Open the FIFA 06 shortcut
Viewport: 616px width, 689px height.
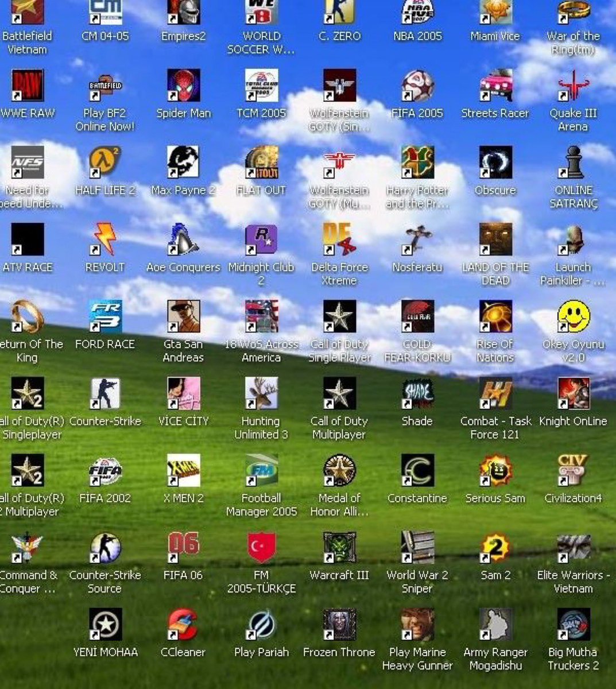tap(183, 547)
